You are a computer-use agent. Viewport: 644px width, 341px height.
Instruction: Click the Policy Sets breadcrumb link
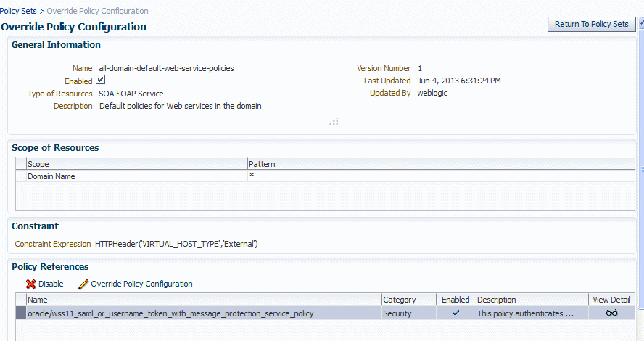18,11
